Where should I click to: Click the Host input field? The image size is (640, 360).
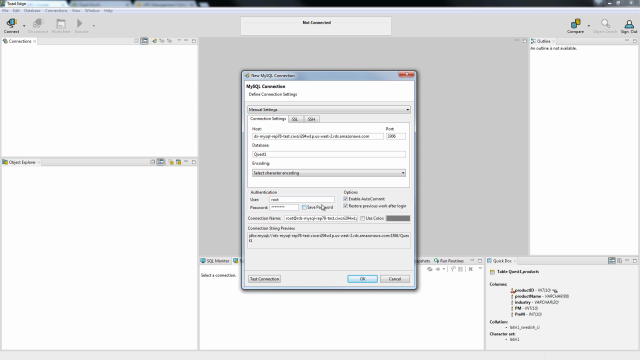318,136
